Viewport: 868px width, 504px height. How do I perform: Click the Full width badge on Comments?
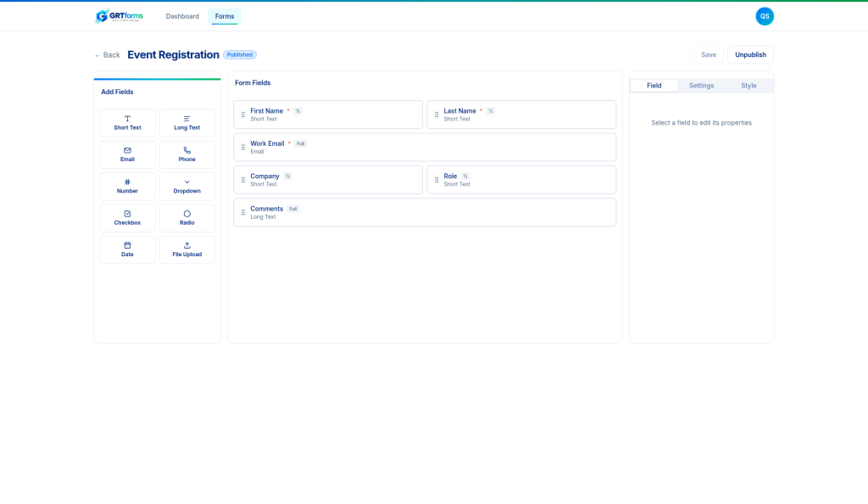coord(293,209)
